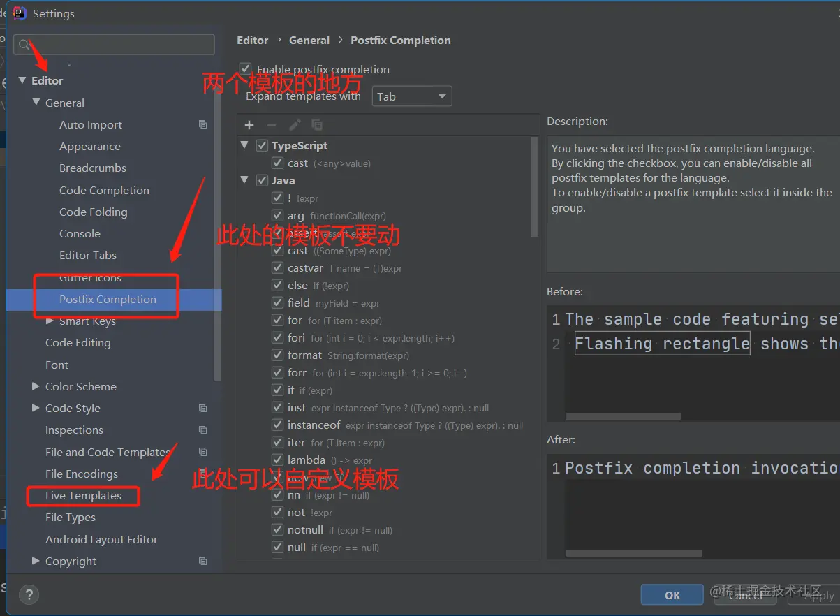Select the iter template row
Screen dimensions: 840x616
point(388,442)
